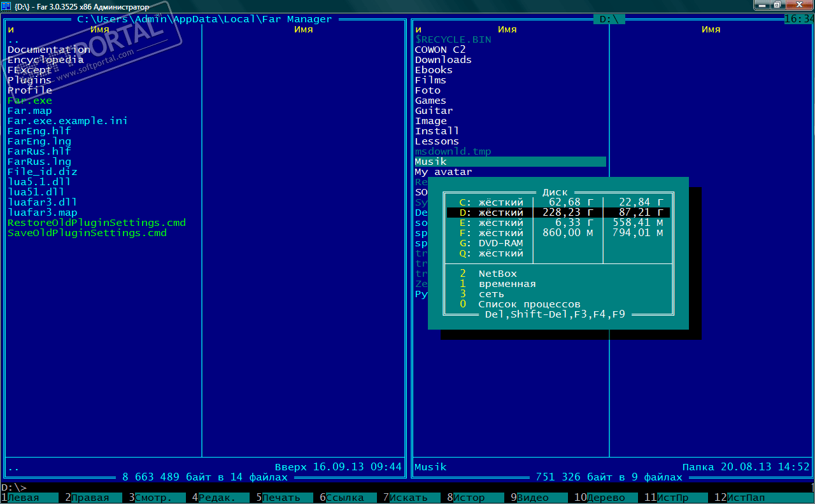Select Far.exe.example.ini file

tap(68, 121)
